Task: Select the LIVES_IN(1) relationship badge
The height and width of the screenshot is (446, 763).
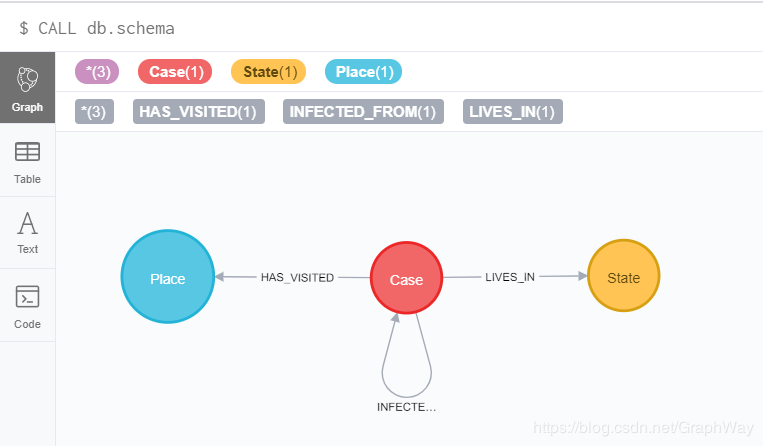Action: (x=513, y=112)
